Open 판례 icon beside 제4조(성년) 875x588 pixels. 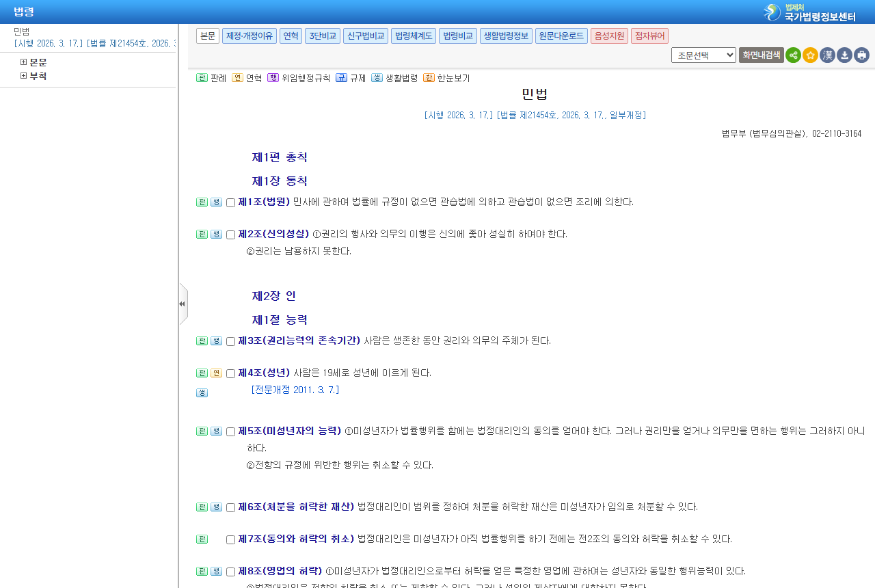(202, 373)
